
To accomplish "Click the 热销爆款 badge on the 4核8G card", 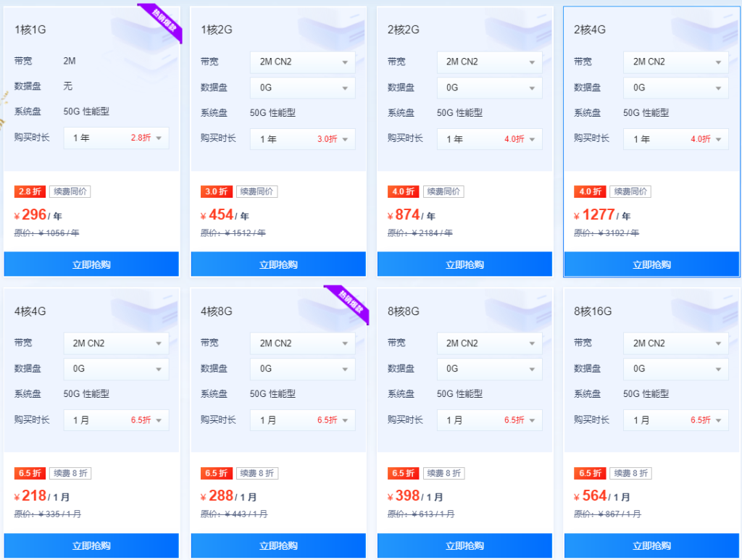I will pos(347,305).
